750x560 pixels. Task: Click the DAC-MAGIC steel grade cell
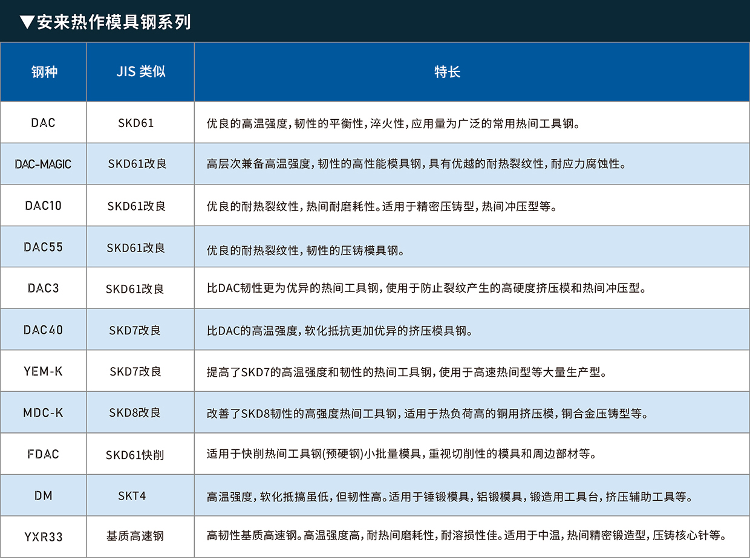click(x=44, y=164)
